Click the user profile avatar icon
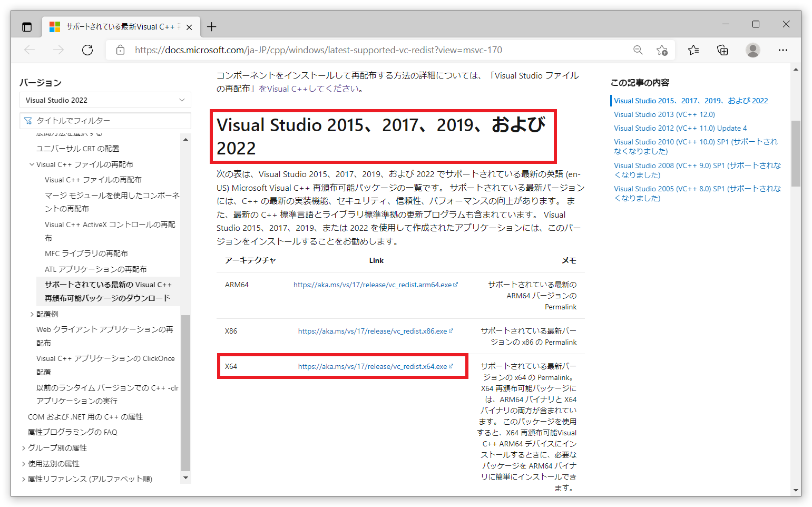This screenshot has width=812, height=507. tap(752, 50)
